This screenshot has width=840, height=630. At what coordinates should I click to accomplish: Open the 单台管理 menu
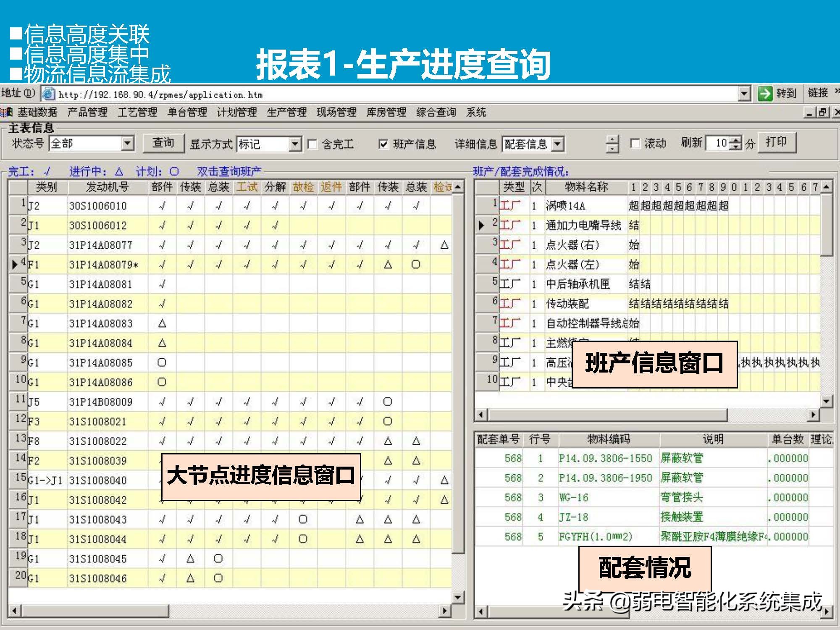click(x=187, y=112)
